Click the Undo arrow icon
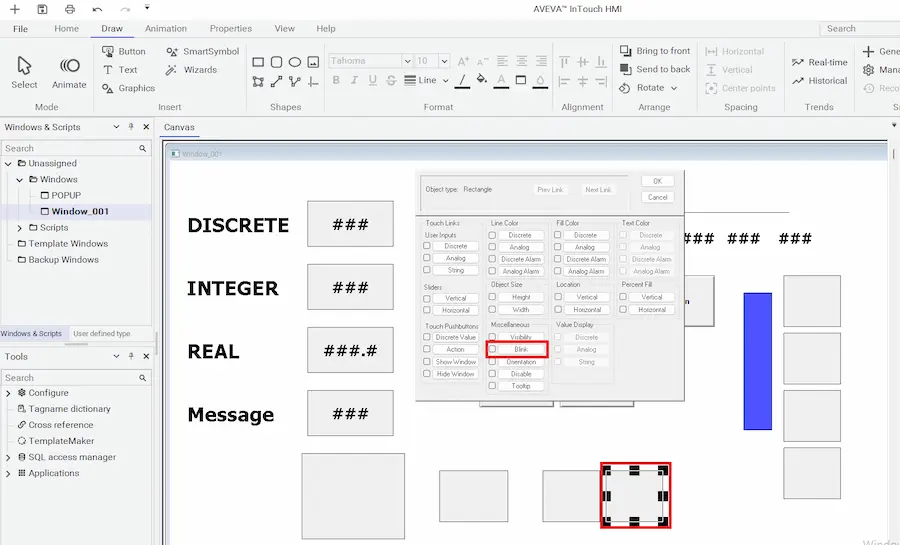Image resolution: width=900 pixels, height=545 pixels. (x=97, y=9)
